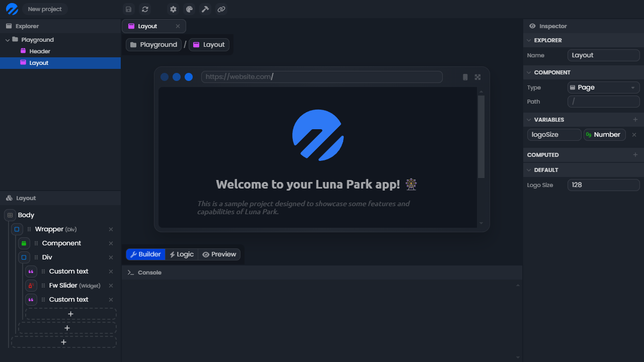This screenshot has height=362, width=644.
Task: Switch to the Logic mode
Action: click(x=182, y=254)
